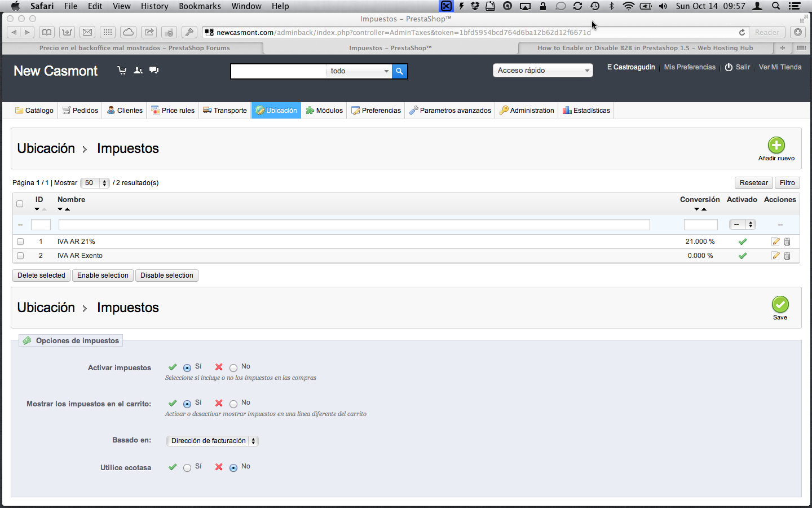This screenshot has width=812, height=508.
Task: Click the Resetear button
Action: pos(754,183)
